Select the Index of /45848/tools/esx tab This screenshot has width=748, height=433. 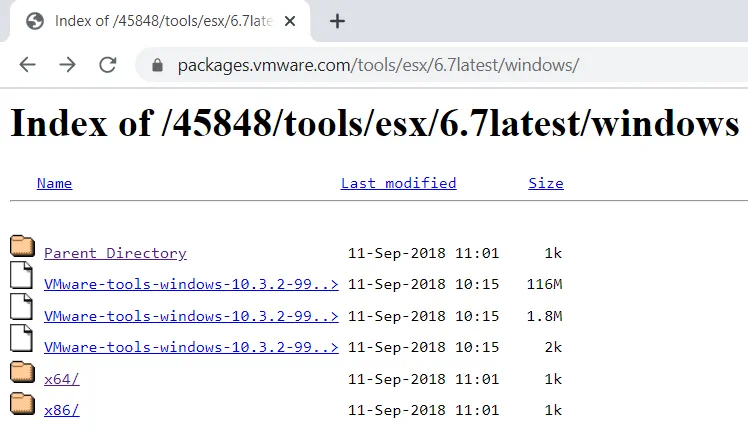[160, 21]
